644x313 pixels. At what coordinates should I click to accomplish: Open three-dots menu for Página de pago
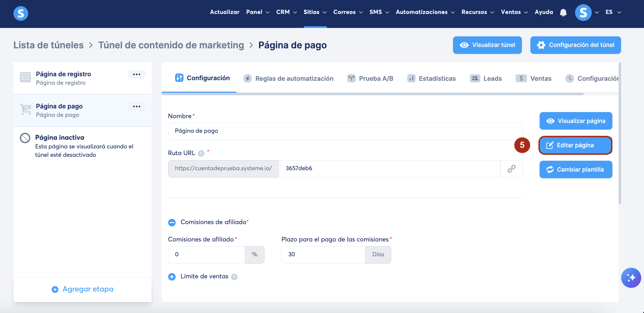(x=137, y=106)
